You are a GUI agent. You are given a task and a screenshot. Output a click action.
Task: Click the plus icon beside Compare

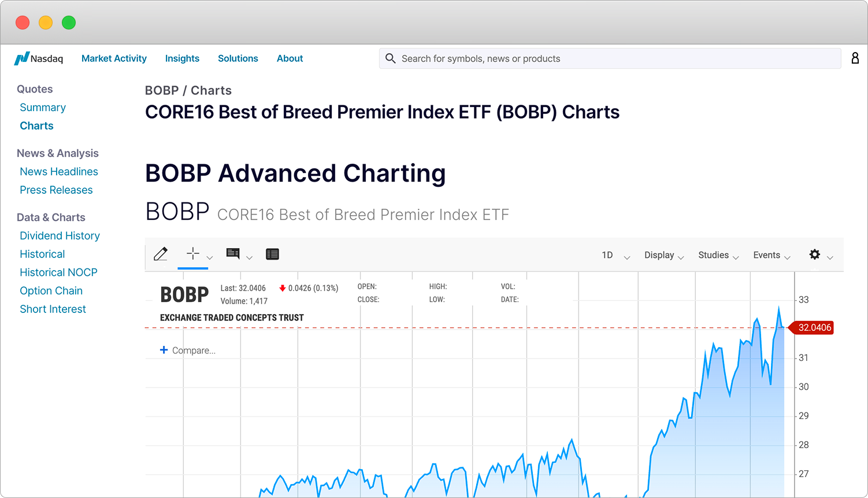164,350
